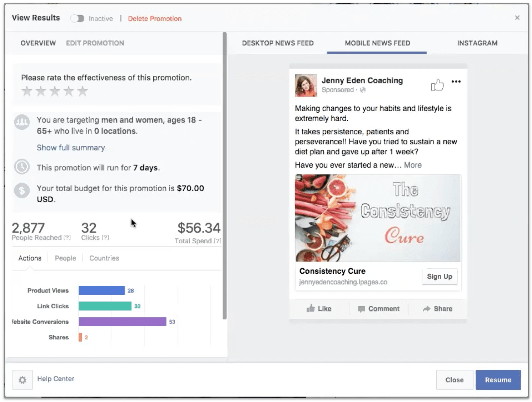This screenshot has width=532, height=402.
Task: Open the Help Center link
Action: (x=56, y=379)
